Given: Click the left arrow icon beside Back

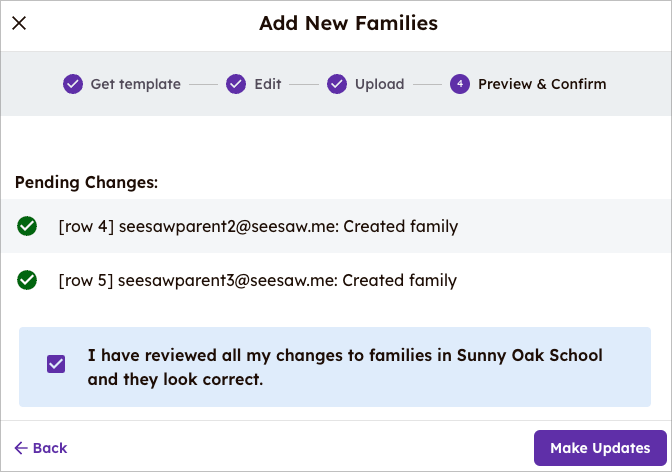Looking at the screenshot, I should pos(21,448).
